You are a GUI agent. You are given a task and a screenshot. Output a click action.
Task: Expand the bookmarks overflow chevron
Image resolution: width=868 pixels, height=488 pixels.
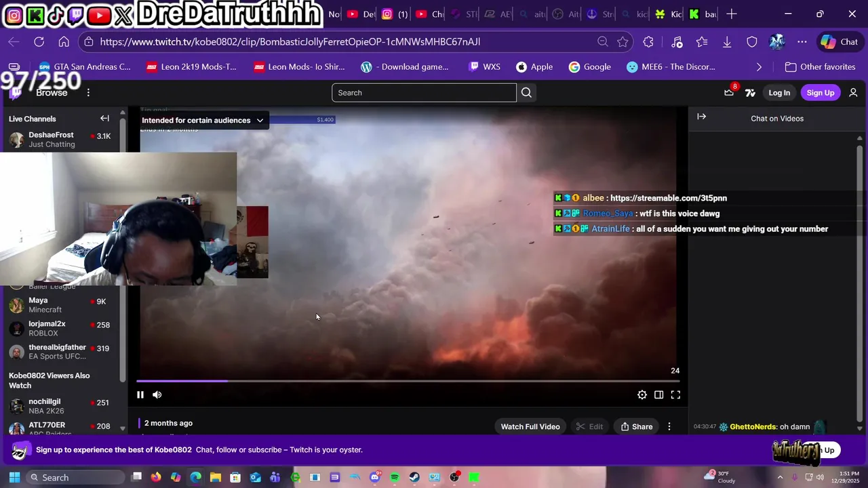759,67
